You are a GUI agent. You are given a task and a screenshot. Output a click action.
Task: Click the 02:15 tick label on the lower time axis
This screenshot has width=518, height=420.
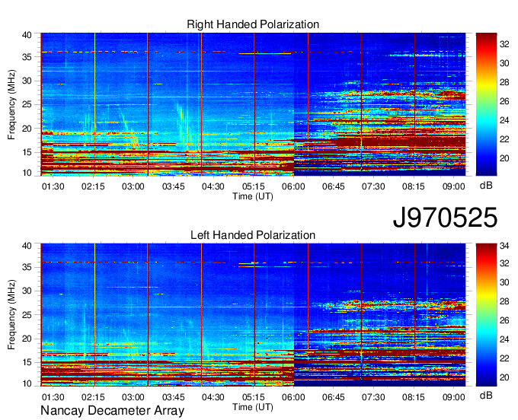tap(93, 397)
